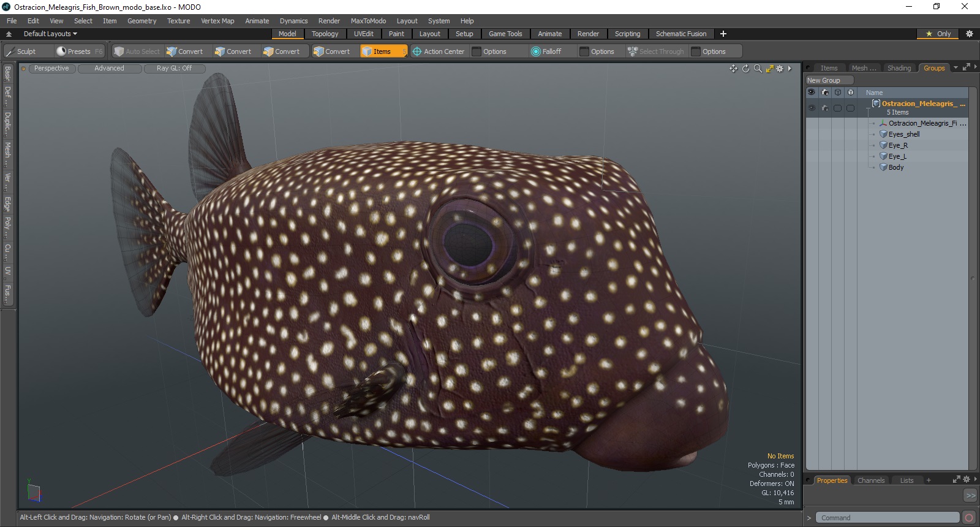The width and height of the screenshot is (980, 527).
Task: Switch to the Game Tools layout
Action: [x=505, y=34]
